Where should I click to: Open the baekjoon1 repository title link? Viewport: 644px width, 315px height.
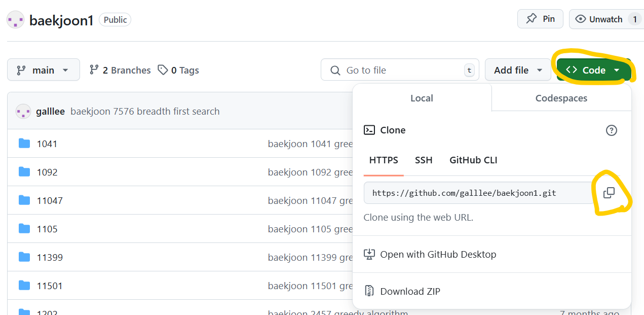tap(61, 20)
